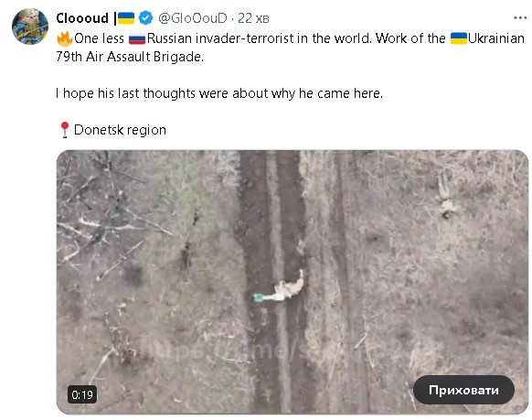Image resolution: width=532 pixels, height=420 pixels.
Task: Open the @GloOouD handle link
Action: [192, 18]
